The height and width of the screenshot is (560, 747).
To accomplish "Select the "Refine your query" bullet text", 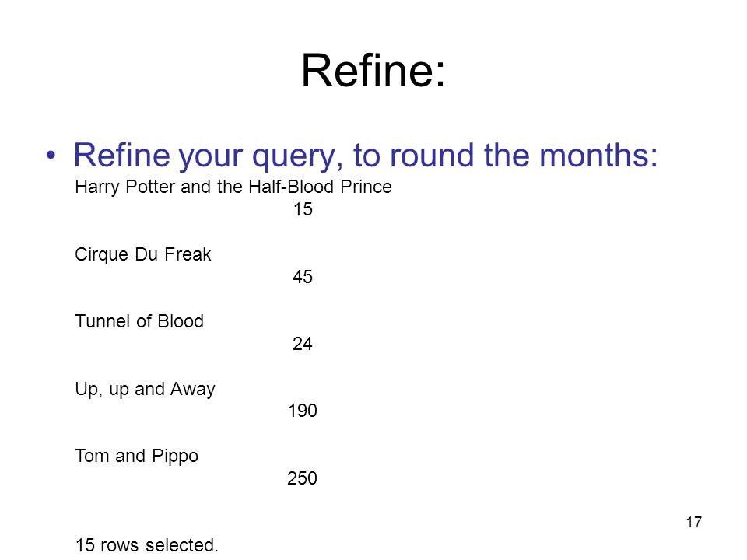I will (x=366, y=156).
